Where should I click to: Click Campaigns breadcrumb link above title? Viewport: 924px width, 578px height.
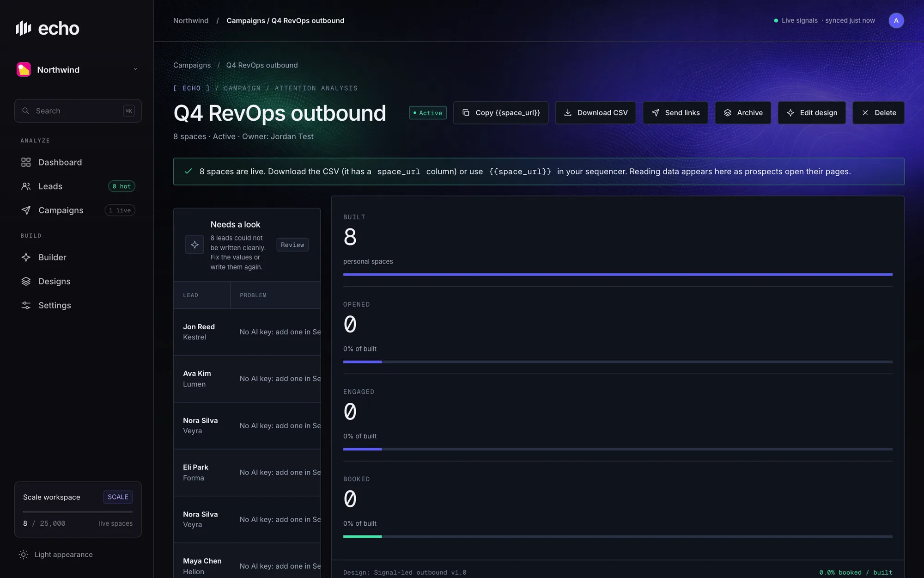192,65
